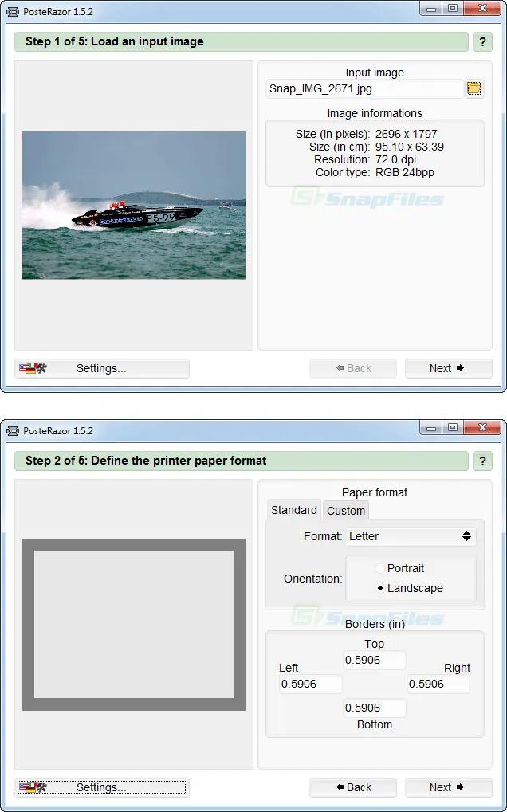Viewport: 507px width, 812px height.
Task: Open the Format dropdown showing Letter
Action: coord(411,536)
